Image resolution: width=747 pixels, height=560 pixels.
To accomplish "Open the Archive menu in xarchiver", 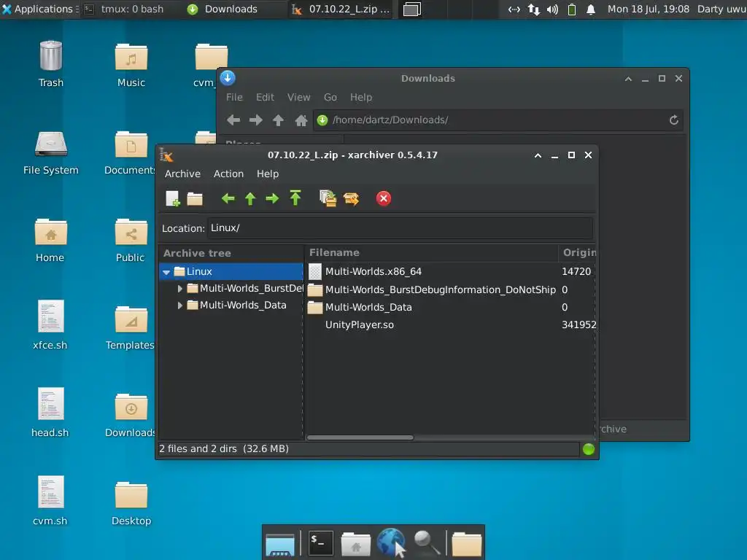I will click(x=182, y=174).
